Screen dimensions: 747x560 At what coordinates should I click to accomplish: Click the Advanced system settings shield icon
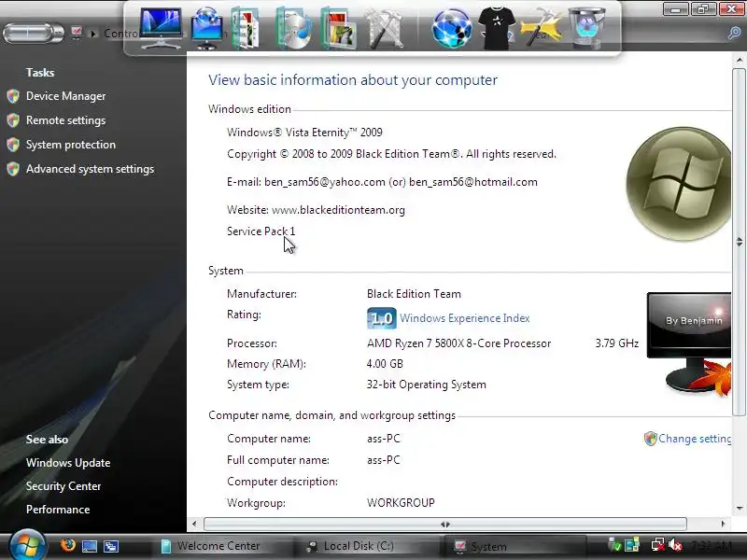pos(13,169)
